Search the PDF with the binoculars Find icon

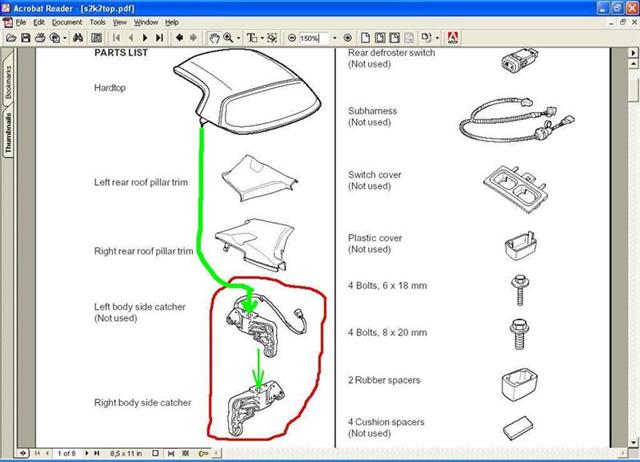[x=78, y=38]
